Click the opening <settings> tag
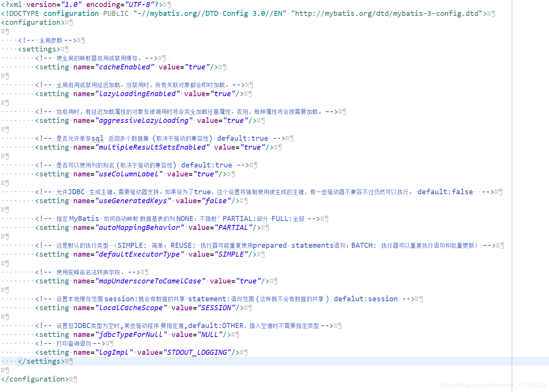This screenshot has height=392, width=549. (x=39, y=49)
